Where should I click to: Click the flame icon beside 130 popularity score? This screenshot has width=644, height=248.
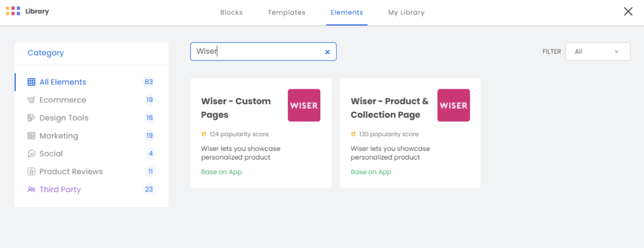(x=353, y=134)
